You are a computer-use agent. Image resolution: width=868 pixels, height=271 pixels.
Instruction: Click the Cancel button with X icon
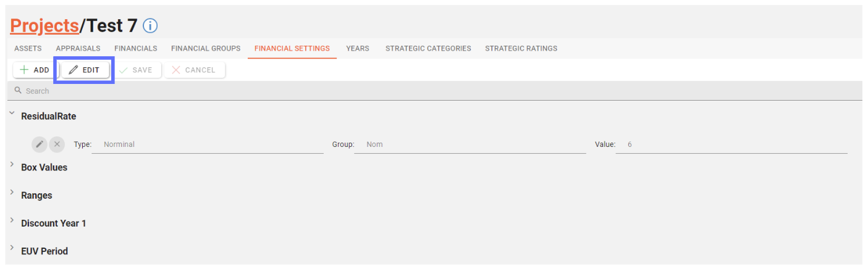click(194, 70)
